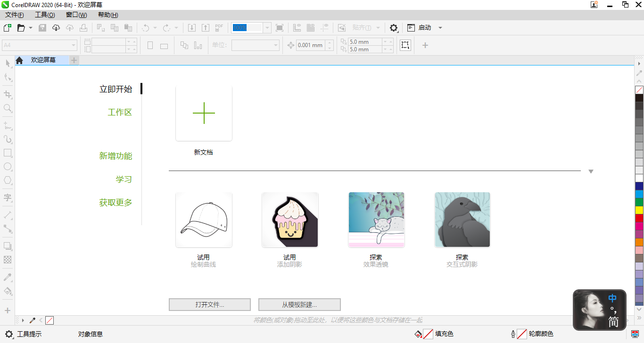Select the Text tool
The image size is (644, 343).
click(x=8, y=198)
